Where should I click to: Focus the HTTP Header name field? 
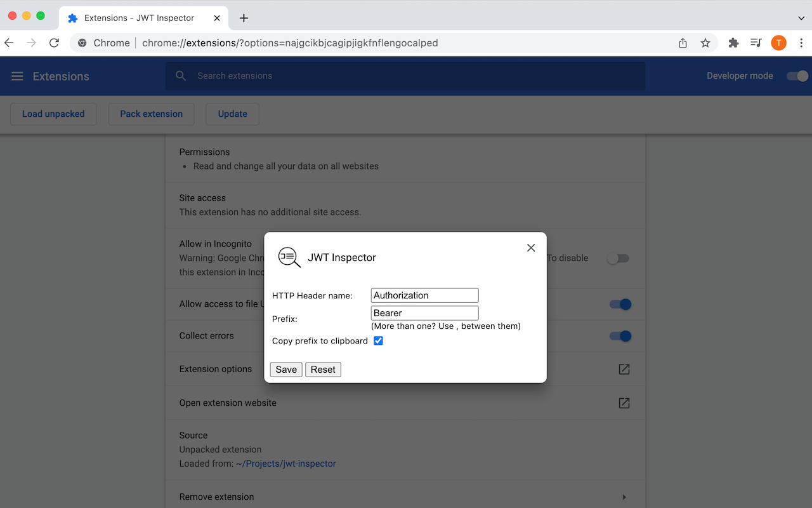pos(424,295)
